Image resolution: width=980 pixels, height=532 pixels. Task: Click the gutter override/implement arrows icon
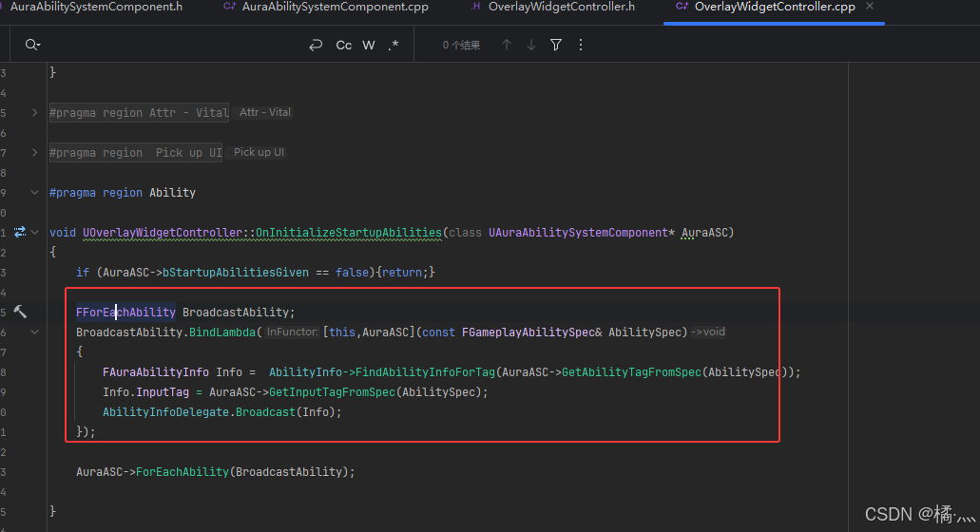[x=20, y=232]
